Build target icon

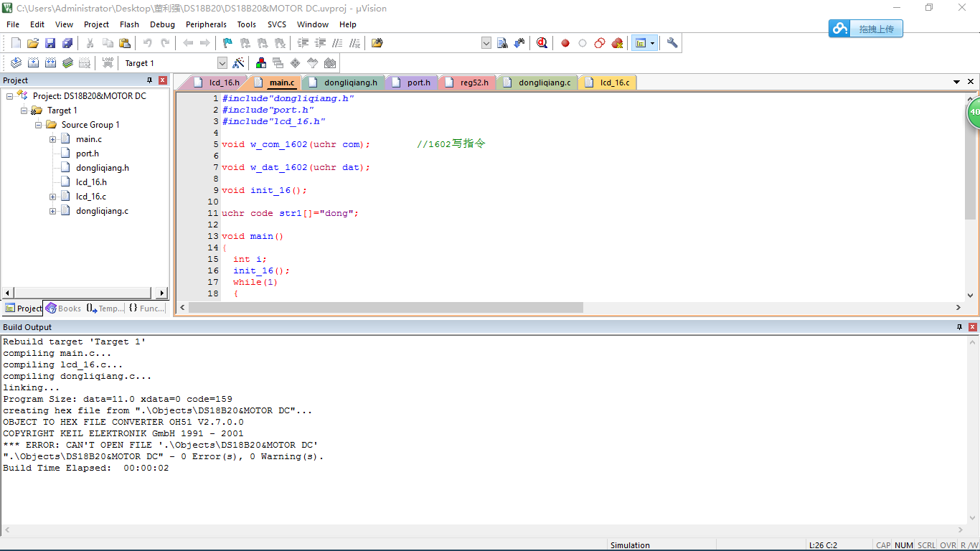tap(33, 63)
